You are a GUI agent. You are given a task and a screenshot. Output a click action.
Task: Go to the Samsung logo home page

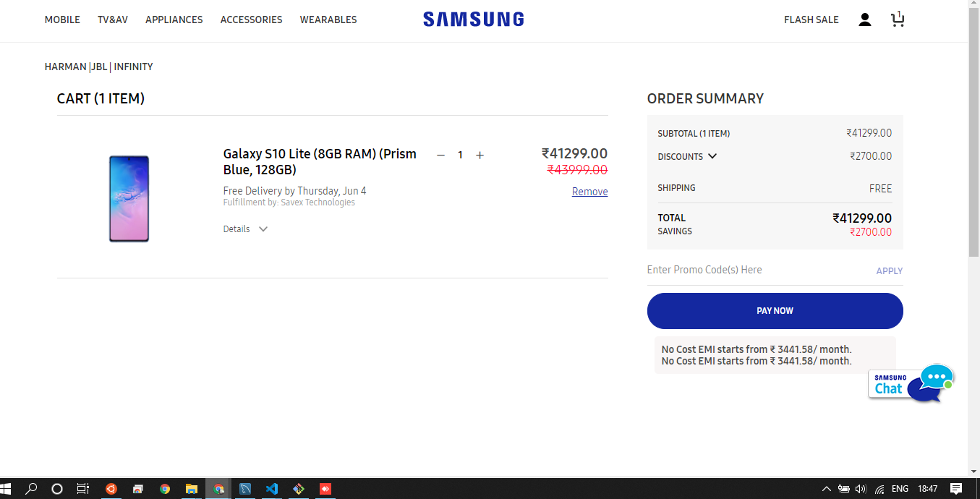click(474, 20)
